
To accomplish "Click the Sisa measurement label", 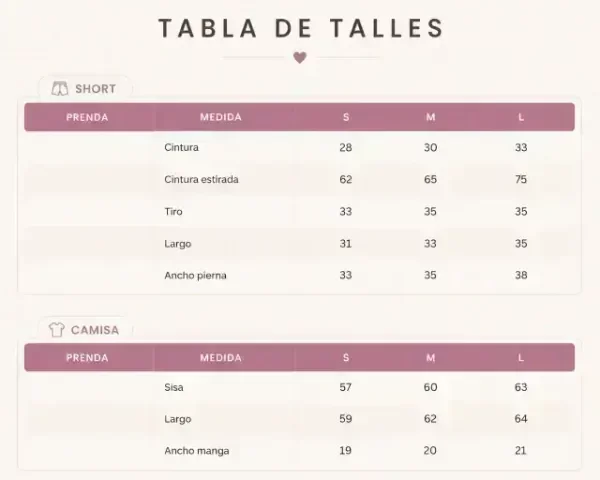I will tap(174, 387).
